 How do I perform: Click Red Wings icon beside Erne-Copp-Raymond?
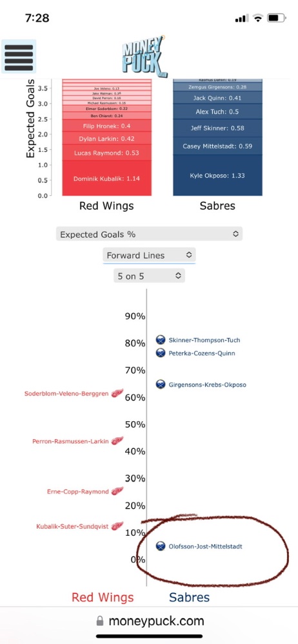tap(118, 491)
